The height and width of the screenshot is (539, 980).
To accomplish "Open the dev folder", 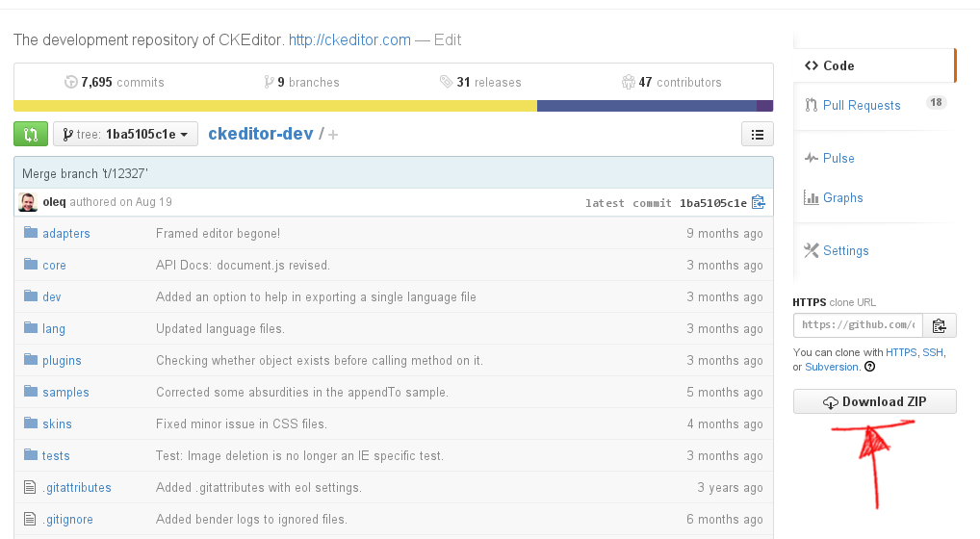I will [x=52, y=297].
